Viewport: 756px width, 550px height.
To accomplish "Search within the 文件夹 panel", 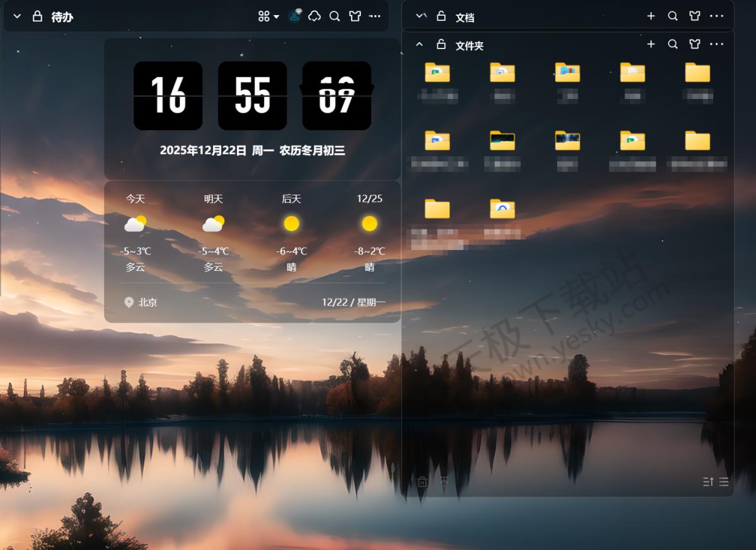I will coord(673,44).
